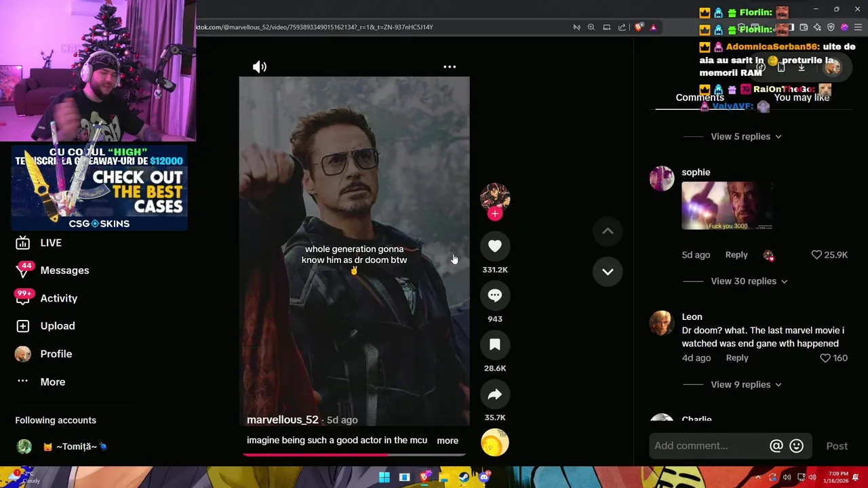Open the browser hamburger menu
Image resolution: width=868 pixels, height=488 pixels.
pyautogui.click(x=859, y=27)
